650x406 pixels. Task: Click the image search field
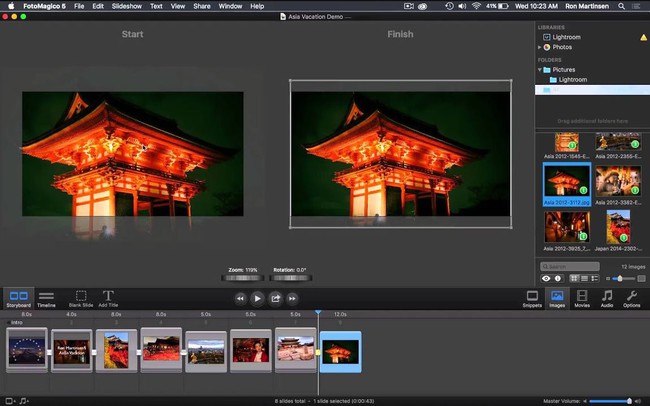[570, 266]
